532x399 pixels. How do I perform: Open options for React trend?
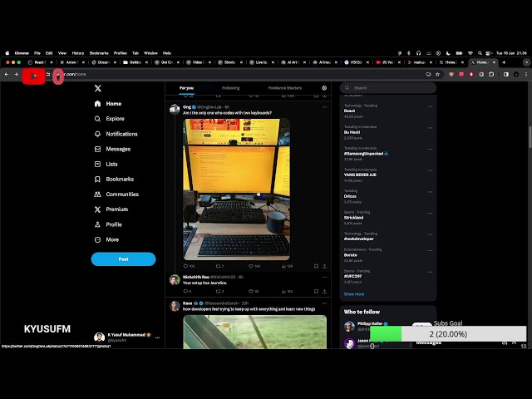430,106
